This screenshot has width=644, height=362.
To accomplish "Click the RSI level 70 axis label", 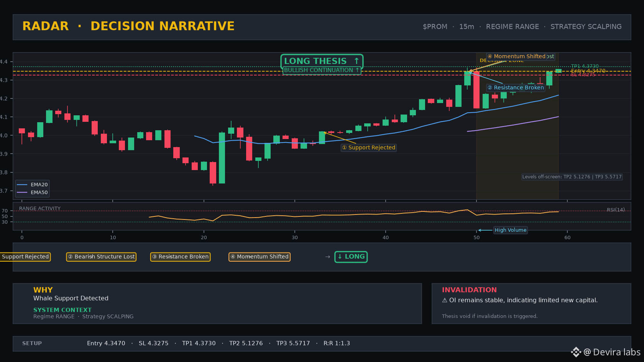I will [5, 211].
